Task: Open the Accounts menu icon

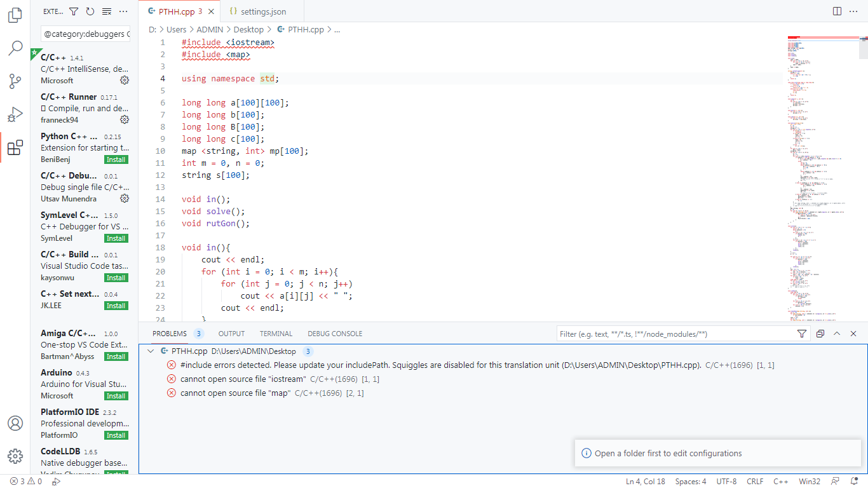Action: [15, 423]
